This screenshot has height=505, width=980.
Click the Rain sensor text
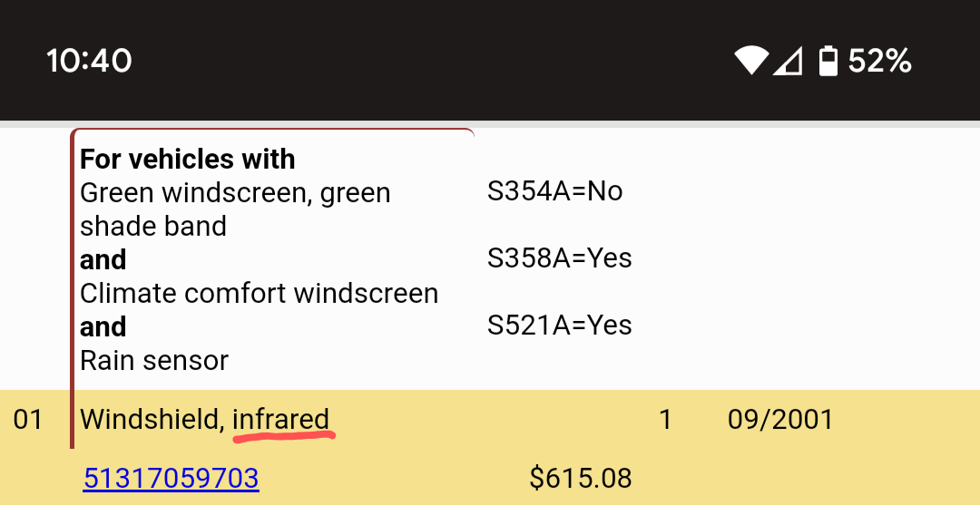click(154, 360)
